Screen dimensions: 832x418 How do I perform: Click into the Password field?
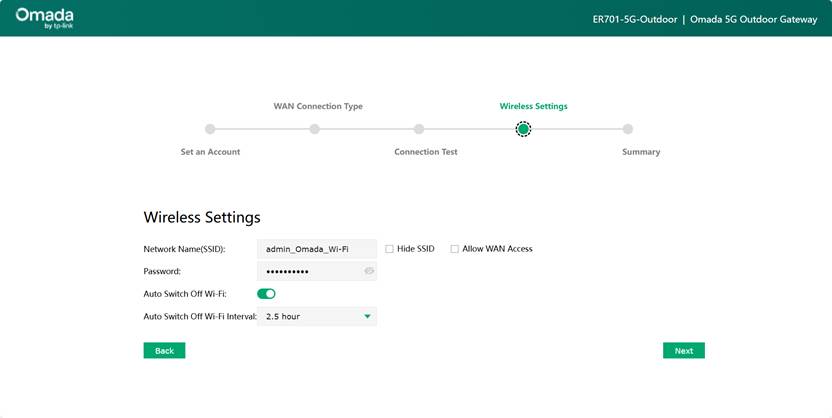click(x=310, y=271)
